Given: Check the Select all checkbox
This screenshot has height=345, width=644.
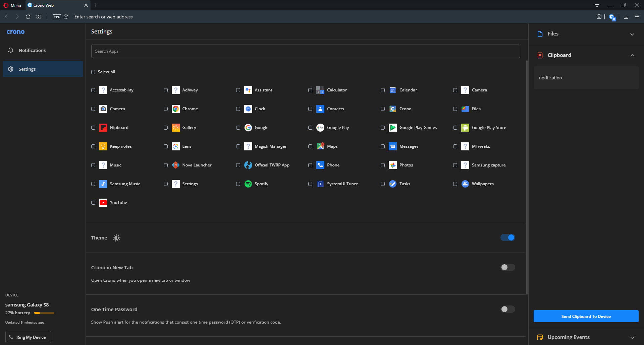Looking at the screenshot, I should (93, 72).
